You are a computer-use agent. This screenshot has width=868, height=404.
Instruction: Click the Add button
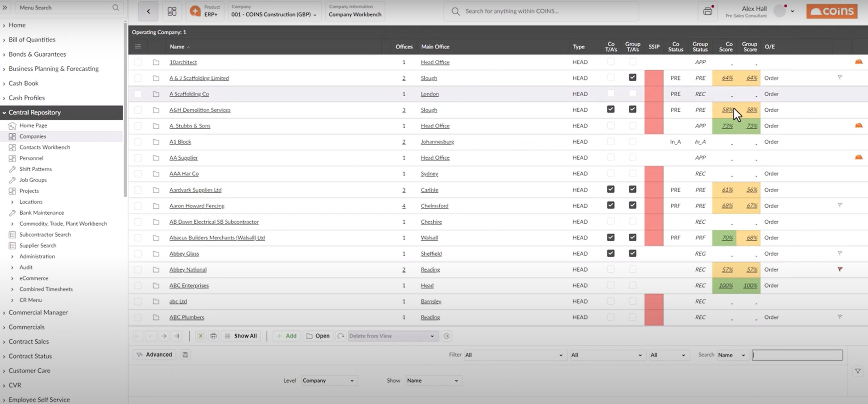coord(287,336)
